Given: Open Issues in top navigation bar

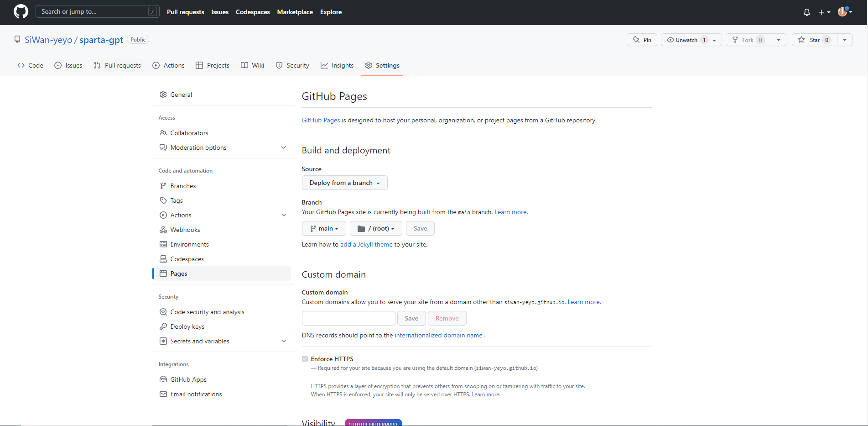Looking at the screenshot, I should pyautogui.click(x=220, y=12).
